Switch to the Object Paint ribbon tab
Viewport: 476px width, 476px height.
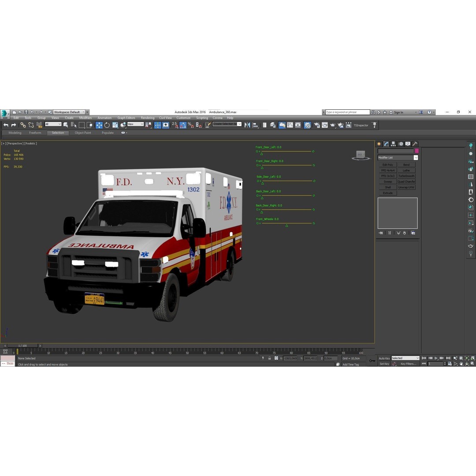coord(83,133)
